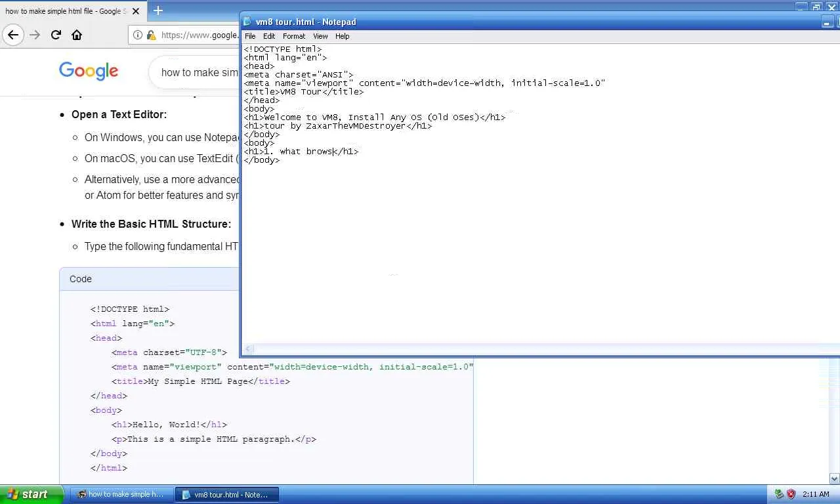The height and width of the screenshot is (504, 840).
Task: Click 'On macOS, you can use TextEdit' bullet
Action: tap(161, 158)
